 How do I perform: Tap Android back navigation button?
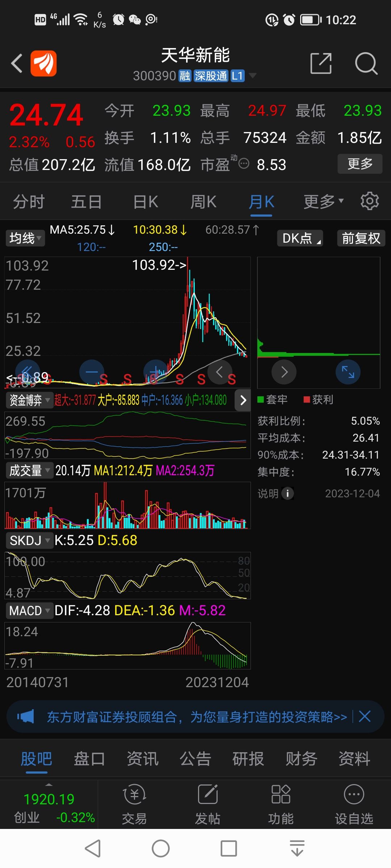(93, 848)
